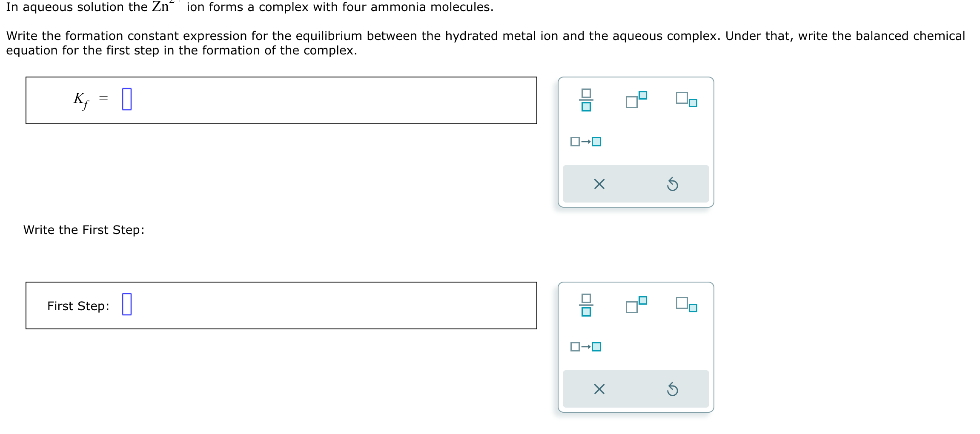Clear the First Step answer with the X button

599,389
